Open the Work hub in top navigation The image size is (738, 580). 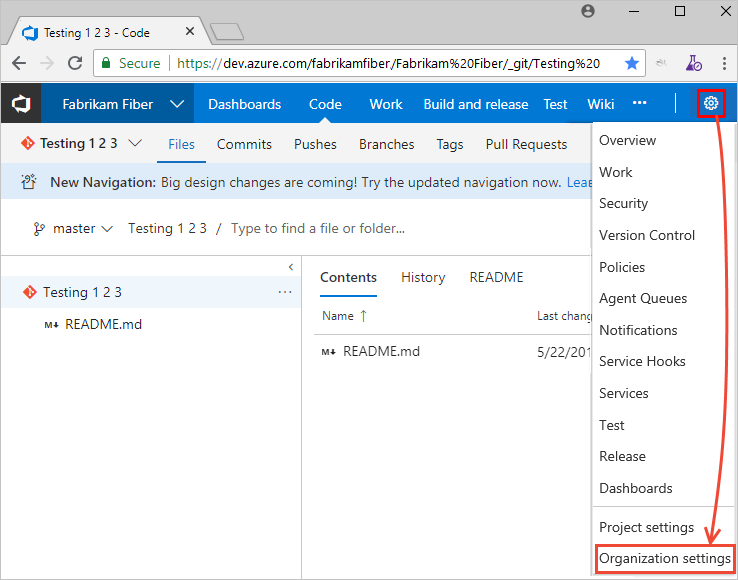386,104
